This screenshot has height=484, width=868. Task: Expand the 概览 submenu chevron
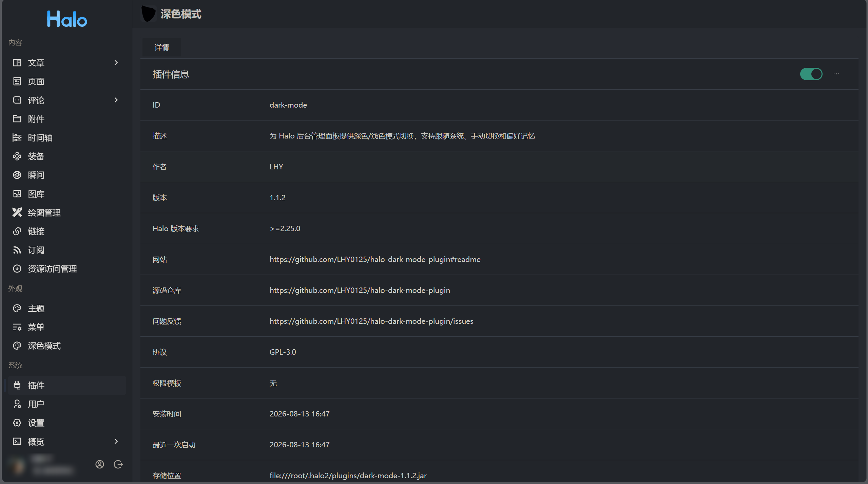pyautogui.click(x=116, y=441)
